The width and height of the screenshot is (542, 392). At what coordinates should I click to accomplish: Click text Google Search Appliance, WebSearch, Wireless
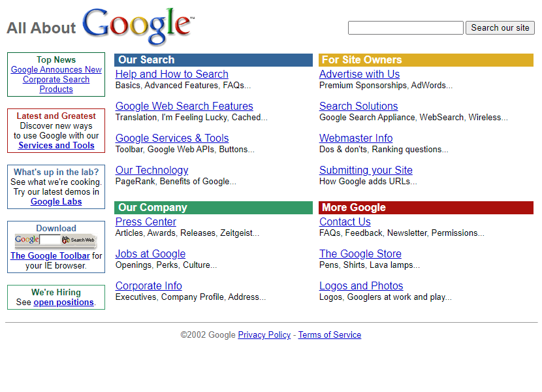tap(413, 118)
